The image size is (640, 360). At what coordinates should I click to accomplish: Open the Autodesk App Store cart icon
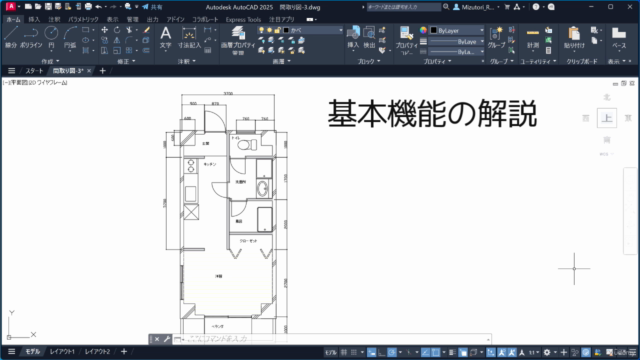coord(507,7)
